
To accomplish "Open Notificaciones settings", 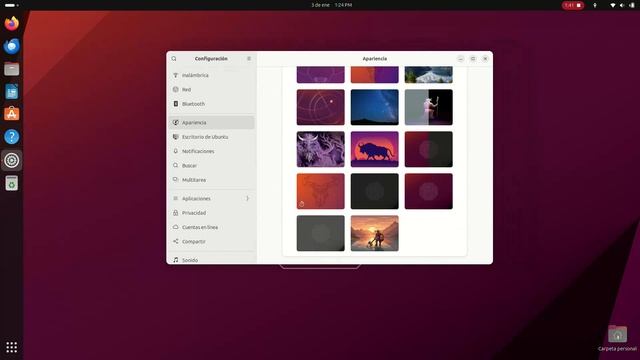I will (211, 151).
